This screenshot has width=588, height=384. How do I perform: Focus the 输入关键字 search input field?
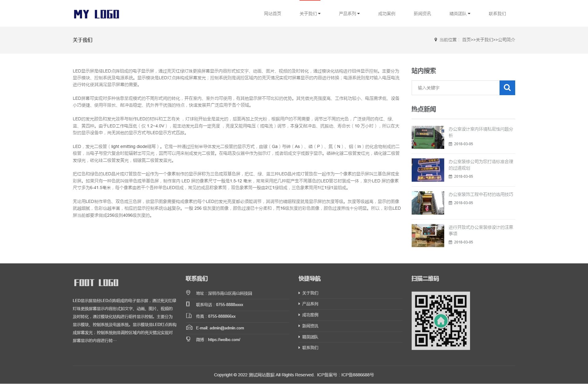[455, 88]
